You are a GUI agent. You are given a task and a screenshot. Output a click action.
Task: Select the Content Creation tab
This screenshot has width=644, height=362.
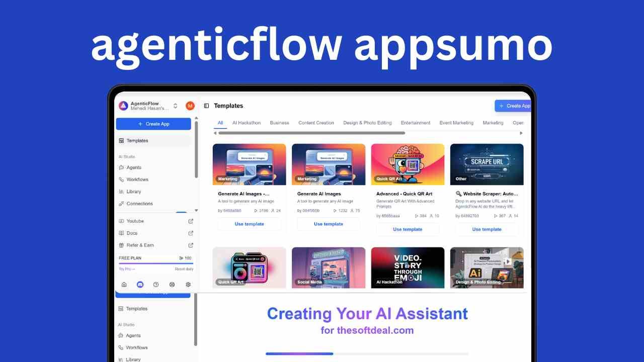316,123
